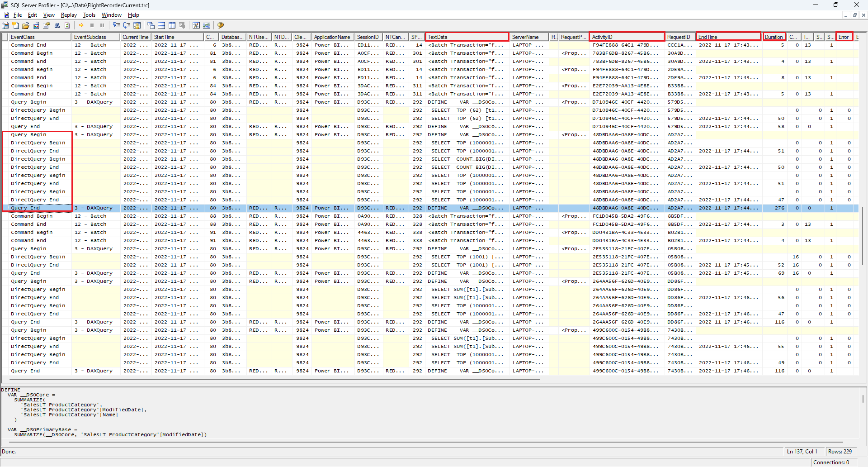This screenshot has height=467, width=868.
Task: Open the Replay menu
Action: click(x=68, y=15)
